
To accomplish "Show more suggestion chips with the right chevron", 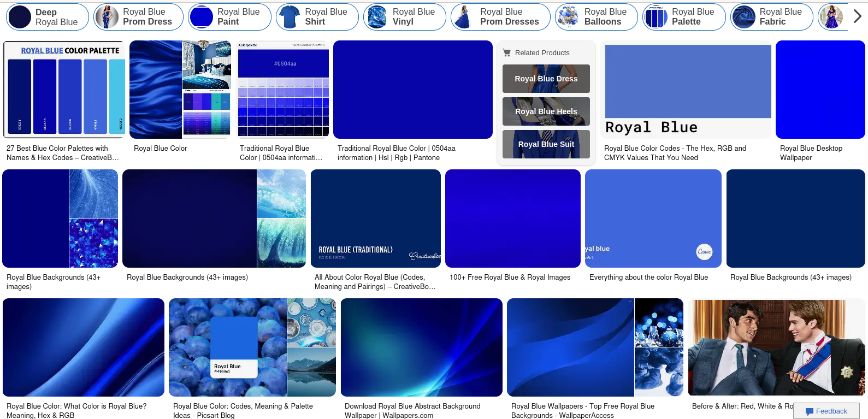I will pyautogui.click(x=857, y=17).
